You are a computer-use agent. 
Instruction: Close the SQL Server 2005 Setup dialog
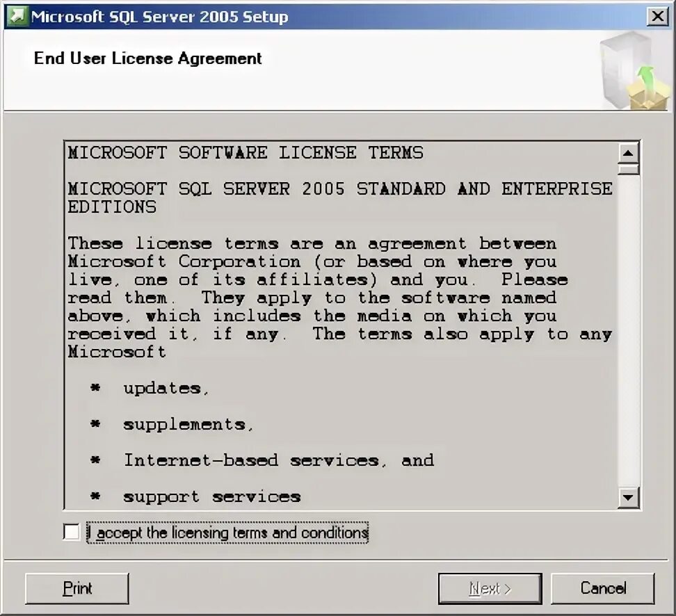658,17
